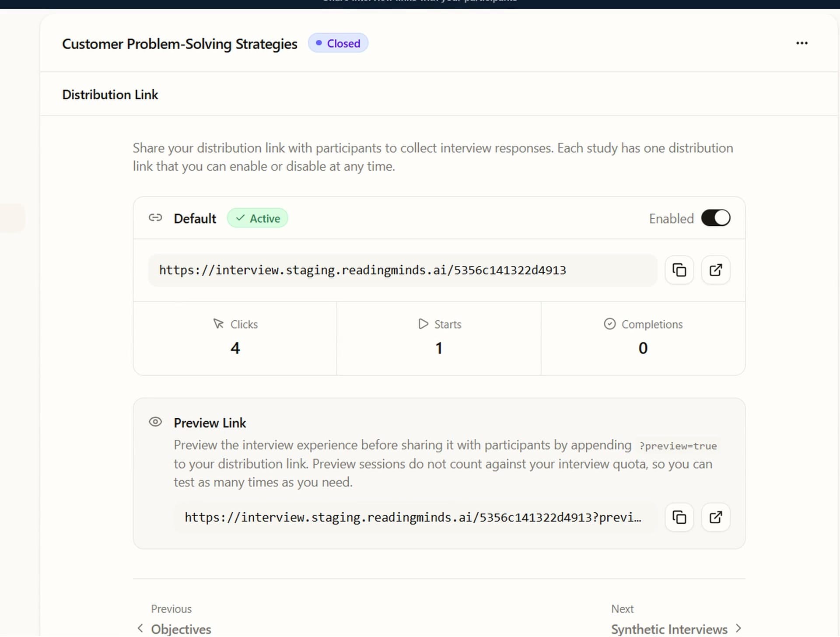The height and width of the screenshot is (637, 840).
Task: Click the link chain icon beside Default
Action: [155, 217]
